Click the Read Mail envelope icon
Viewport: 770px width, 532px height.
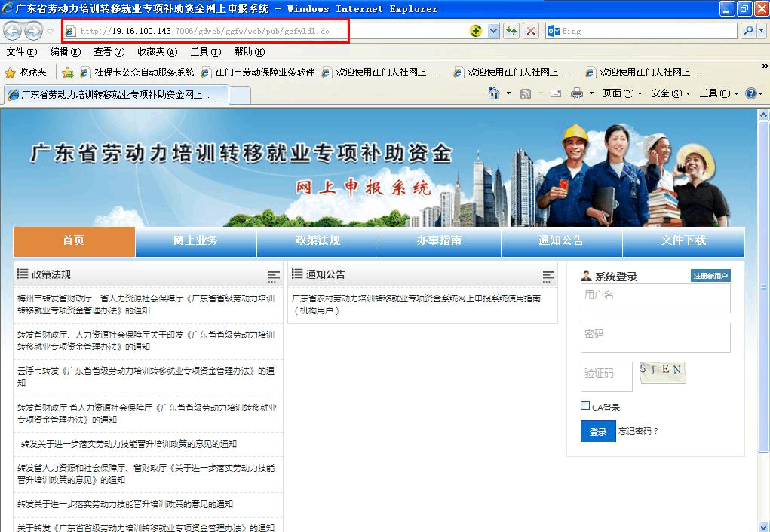pyautogui.click(x=555, y=93)
